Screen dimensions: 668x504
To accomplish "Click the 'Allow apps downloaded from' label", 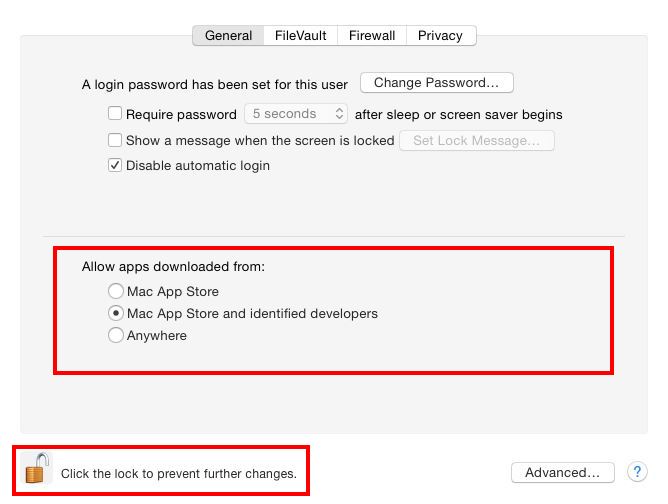I will pyautogui.click(x=173, y=267).
